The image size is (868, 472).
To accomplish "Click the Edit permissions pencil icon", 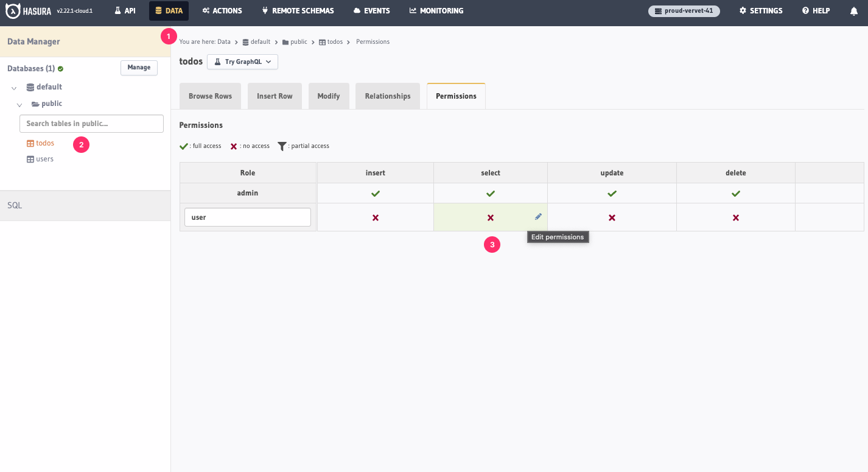I will click(538, 216).
